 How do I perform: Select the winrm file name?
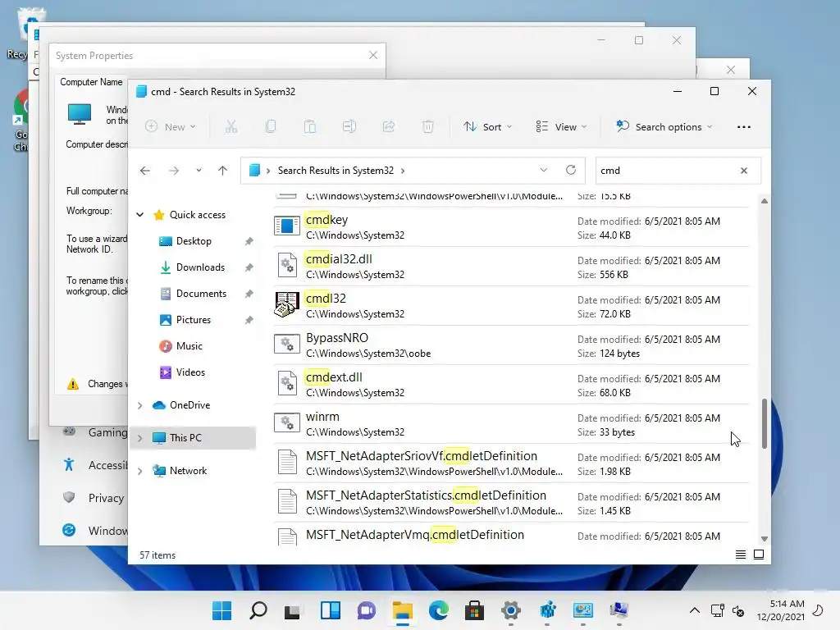322,417
